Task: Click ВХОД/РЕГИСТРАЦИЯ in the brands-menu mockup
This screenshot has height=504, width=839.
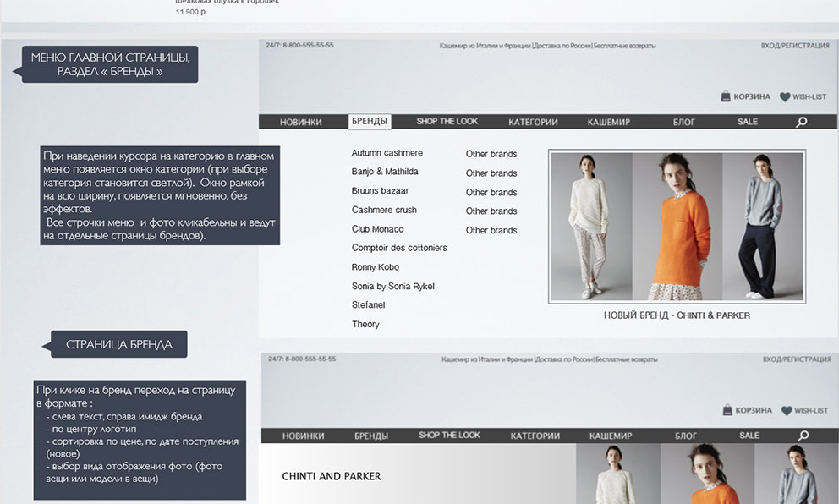Action: click(795, 46)
